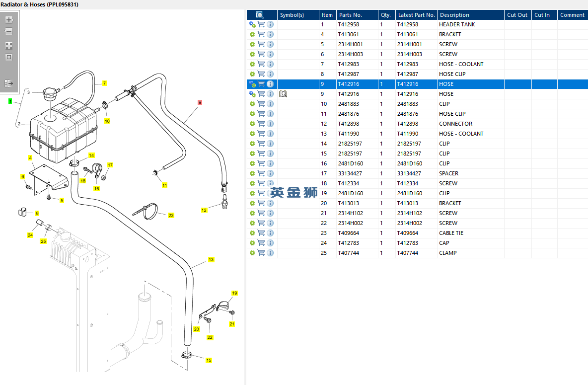
Task: Expand the second item 9 HOSE assembly
Action: 252,94
